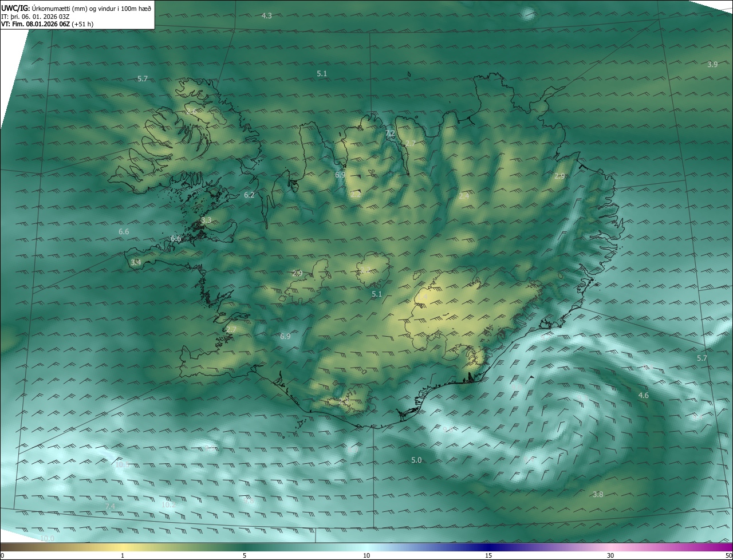Select the IT: þri. 06. 01. 2026 03Z line
The height and width of the screenshot is (560, 733).
click(36, 16)
